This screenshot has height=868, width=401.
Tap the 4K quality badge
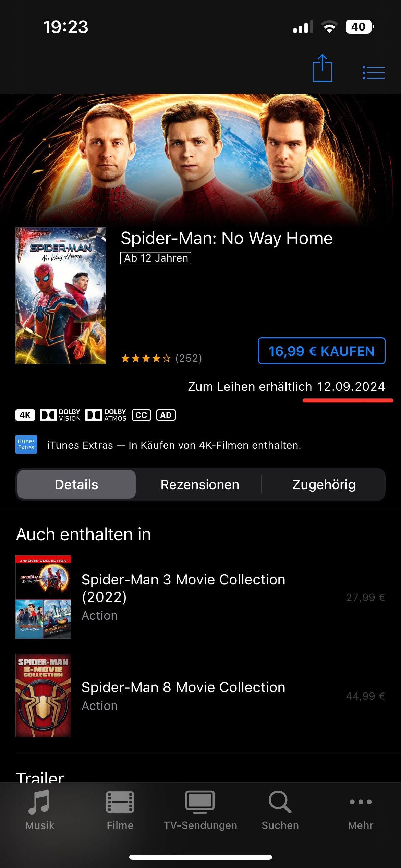[25, 415]
